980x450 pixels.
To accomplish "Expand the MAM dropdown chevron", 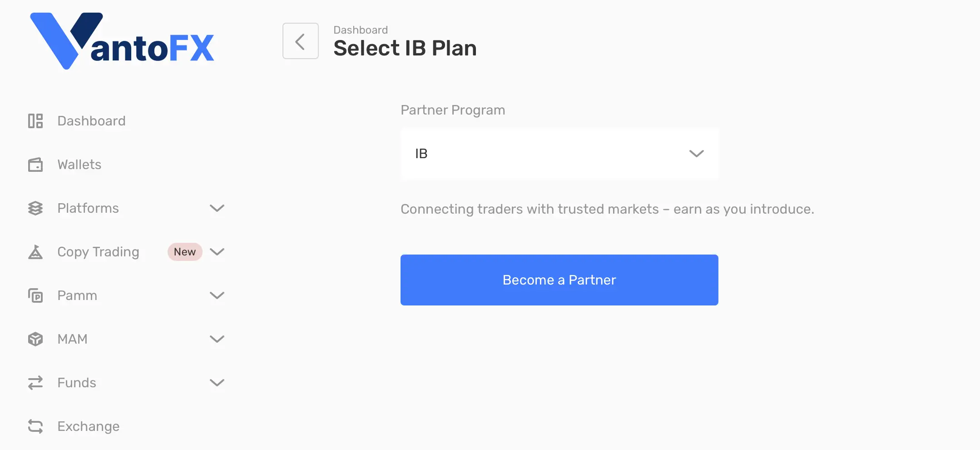I will (x=218, y=339).
